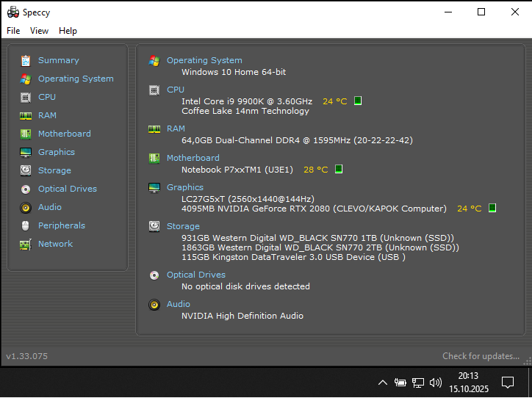The width and height of the screenshot is (532, 398).
Task: Click the green CPU temperature indicator
Action: 358,101
